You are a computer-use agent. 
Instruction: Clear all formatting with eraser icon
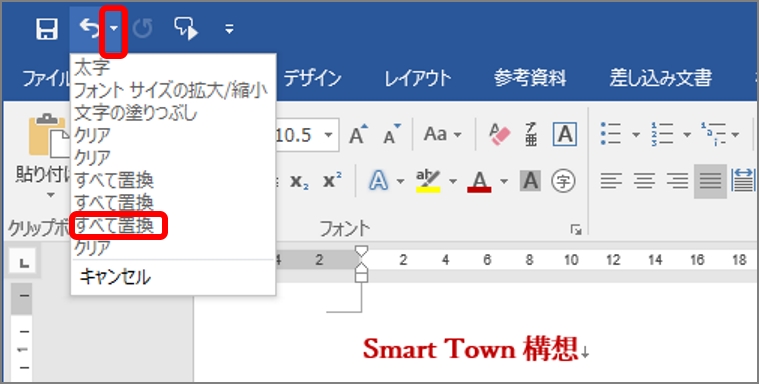[x=499, y=134]
